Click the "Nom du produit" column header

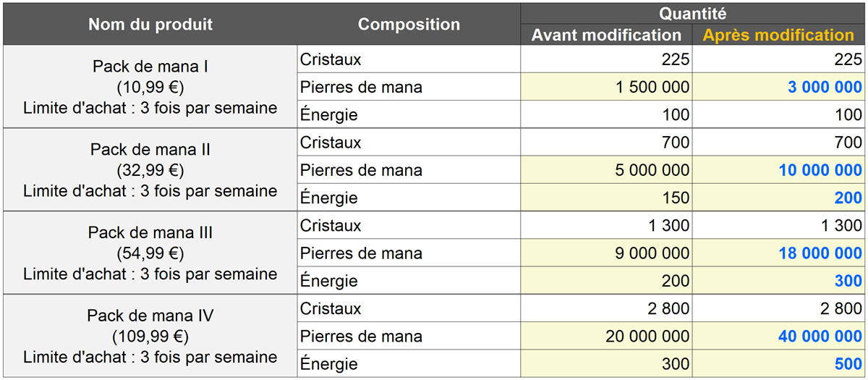(x=150, y=24)
